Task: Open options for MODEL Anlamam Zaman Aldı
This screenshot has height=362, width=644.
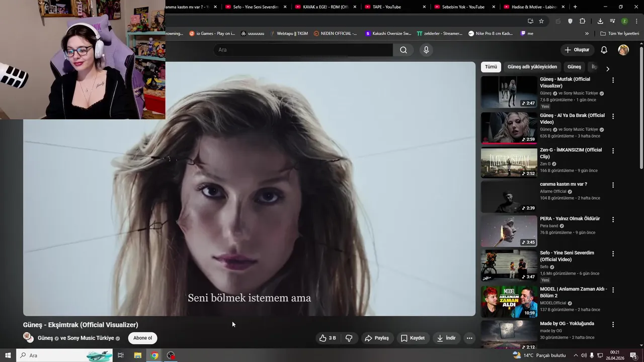Action: 613,290
